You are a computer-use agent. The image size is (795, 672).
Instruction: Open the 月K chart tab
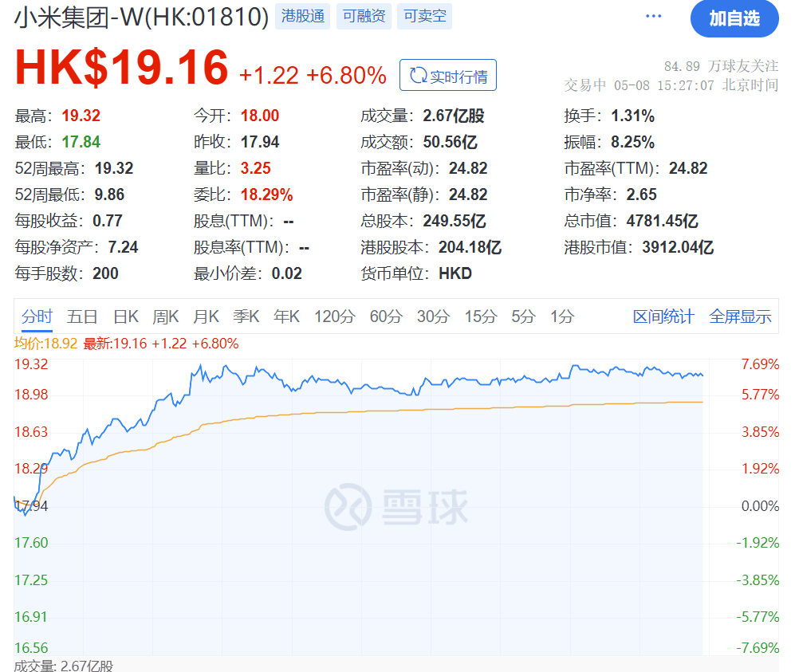(206, 316)
